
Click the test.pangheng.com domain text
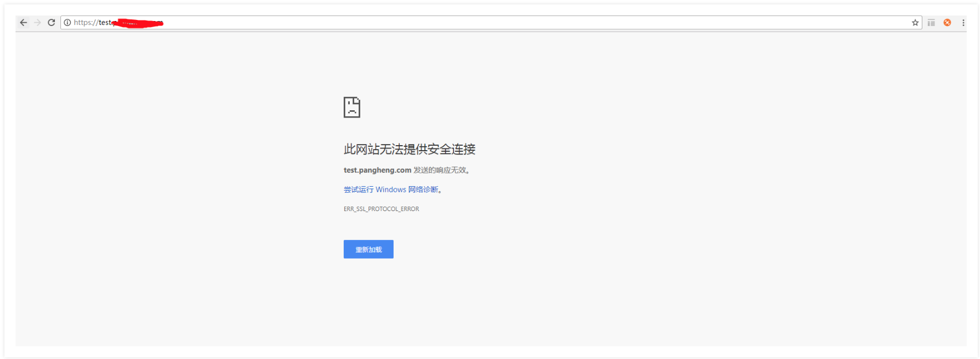[x=377, y=170]
